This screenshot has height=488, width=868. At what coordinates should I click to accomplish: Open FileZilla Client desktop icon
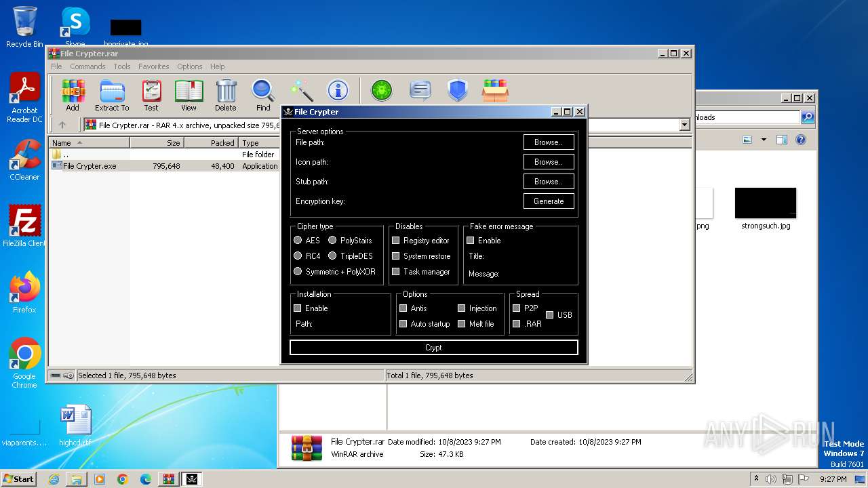(24, 226)
